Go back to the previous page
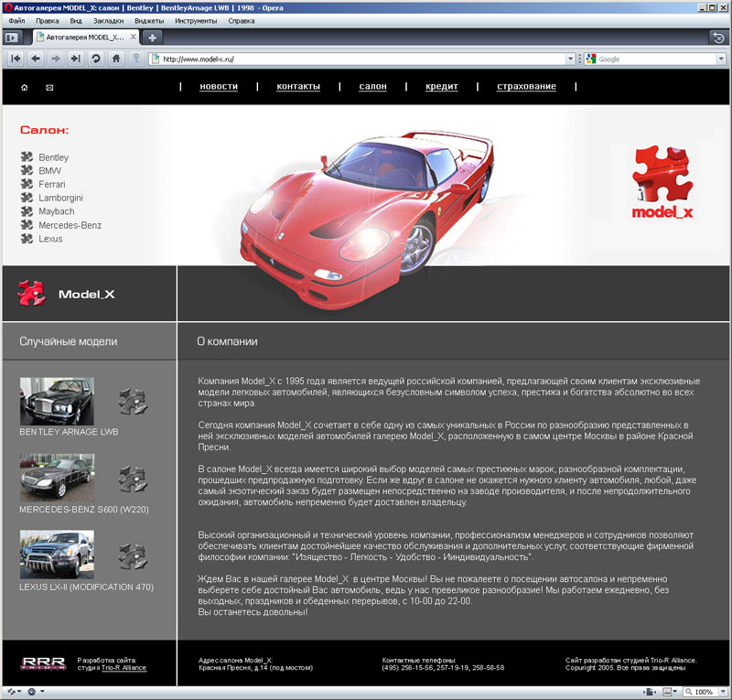Image resolution: width=732 pixels, height=700 pixels. click(x=36, y=59)
